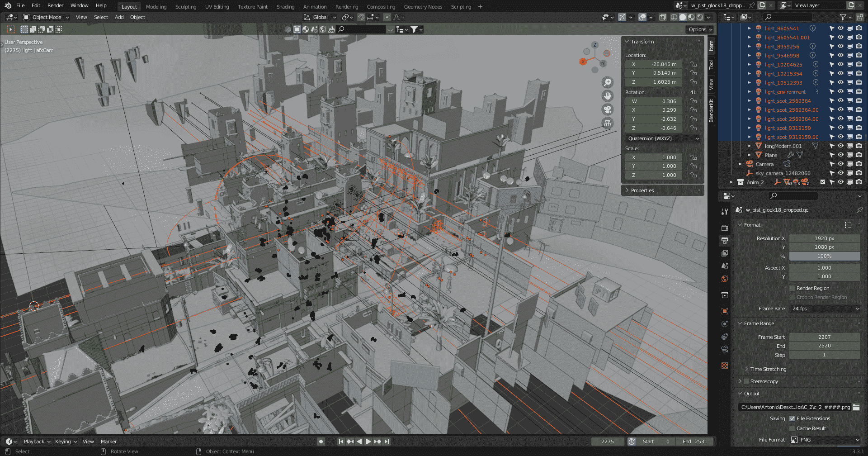Open the View Layer properties tab icon
868x456 pixels.
(x=725, y=253)
